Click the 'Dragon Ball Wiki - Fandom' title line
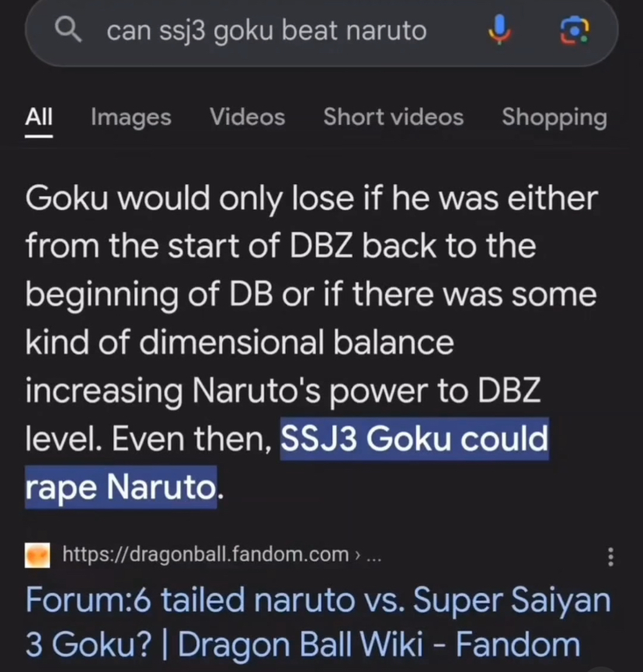The width and height of the screenshot is (643, 672). coord(379,645)
